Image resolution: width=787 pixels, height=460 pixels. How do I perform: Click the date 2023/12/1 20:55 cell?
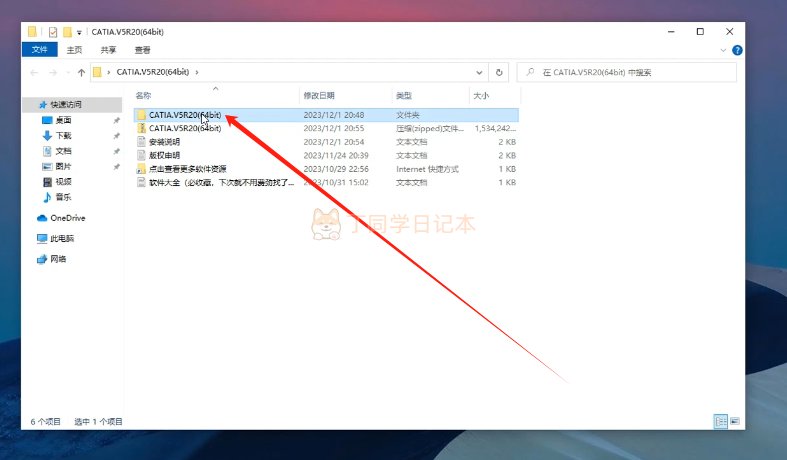point(334,129)
